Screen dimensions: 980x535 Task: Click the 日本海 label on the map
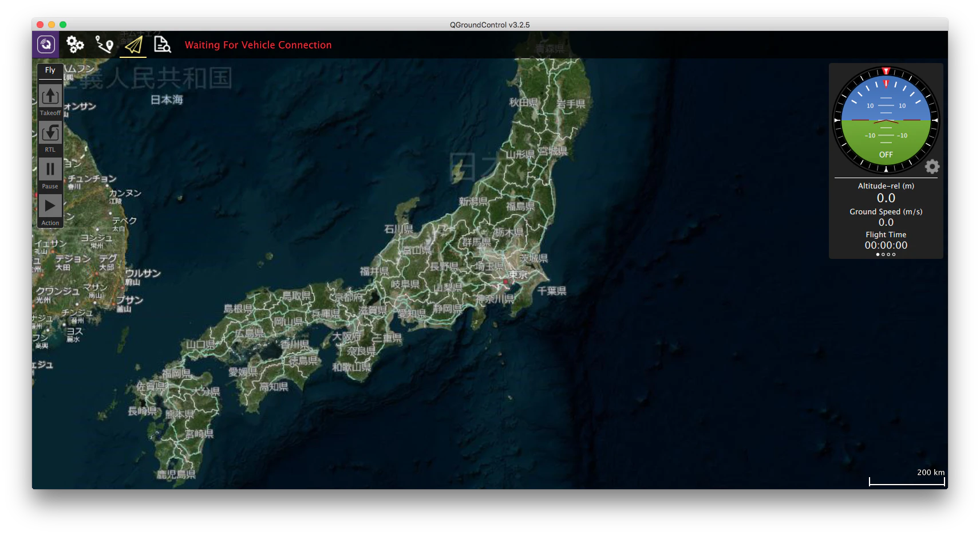coord(167,100)
